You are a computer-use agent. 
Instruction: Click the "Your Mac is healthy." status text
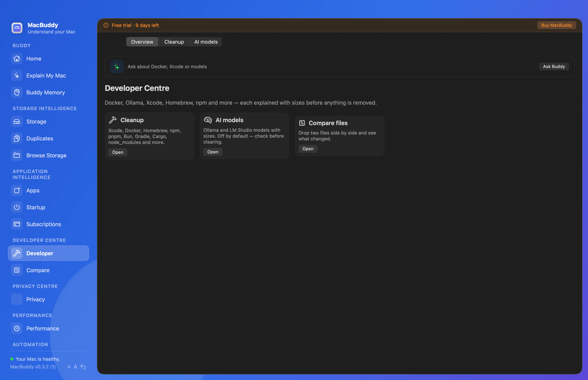tap(38, 359)
